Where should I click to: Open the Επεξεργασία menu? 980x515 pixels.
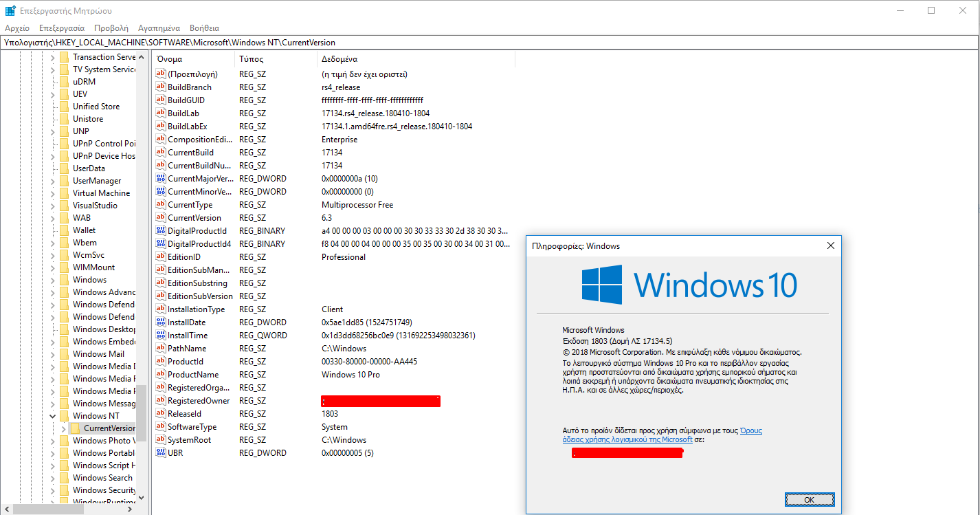coord(62,28)
